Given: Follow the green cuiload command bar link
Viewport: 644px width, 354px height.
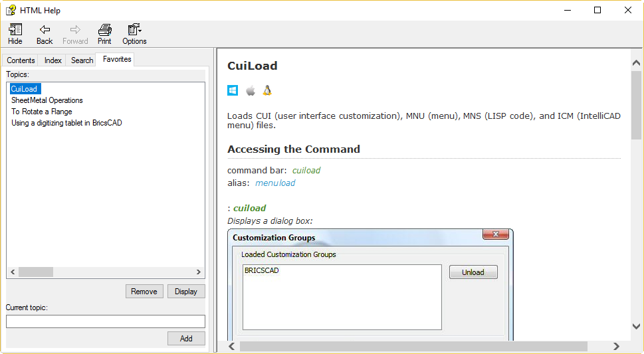Looking at the screenshot, I should 306,171.
